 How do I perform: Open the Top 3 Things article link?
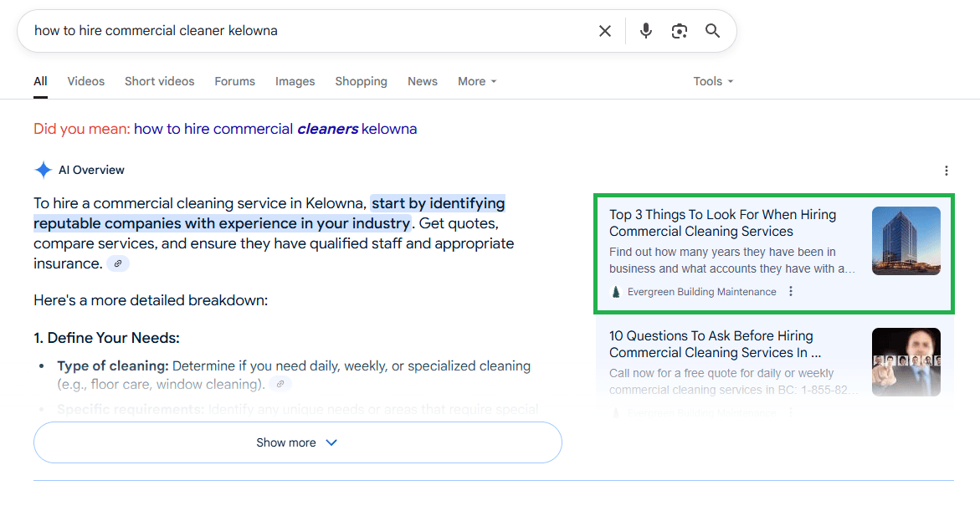click(721, 222)
